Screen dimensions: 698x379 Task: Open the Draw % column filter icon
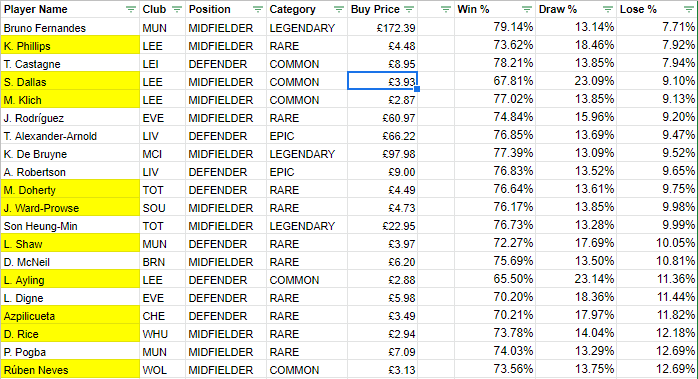point(608,9)
